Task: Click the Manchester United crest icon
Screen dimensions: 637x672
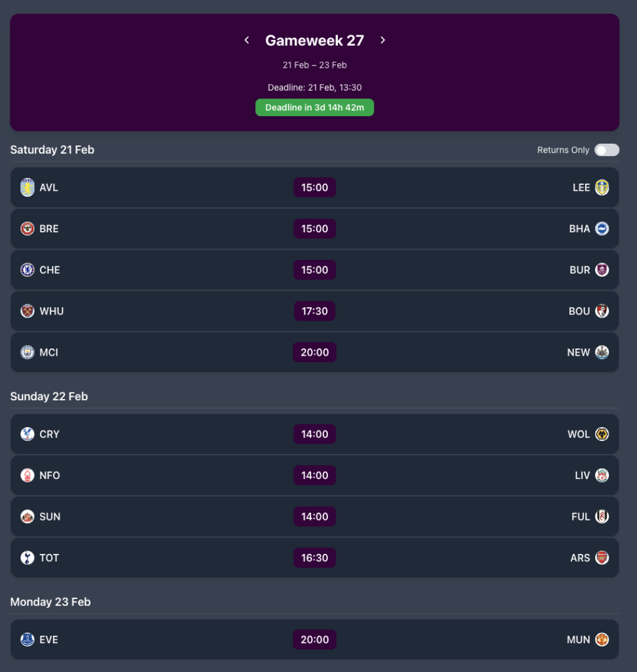Action: click(602, 640)
